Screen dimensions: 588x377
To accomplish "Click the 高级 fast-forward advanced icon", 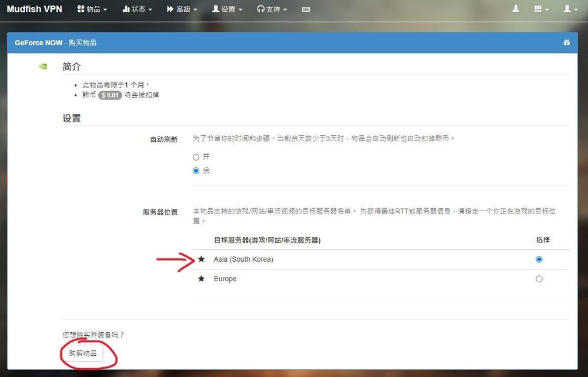I will (171, 9).
